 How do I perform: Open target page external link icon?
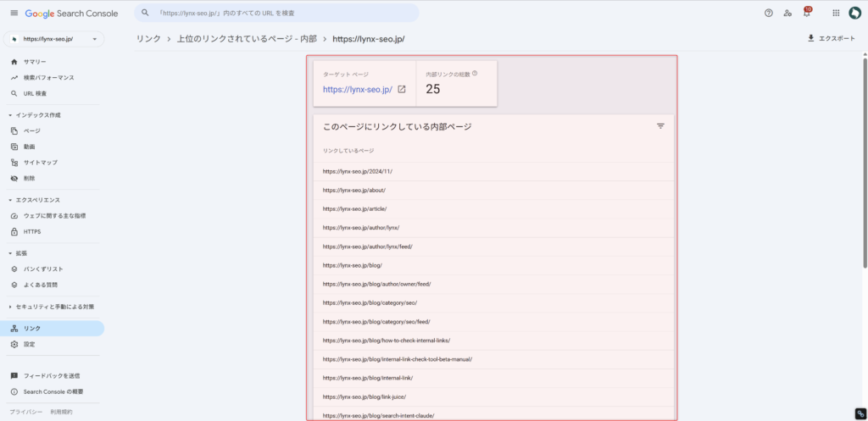point(402,89)
